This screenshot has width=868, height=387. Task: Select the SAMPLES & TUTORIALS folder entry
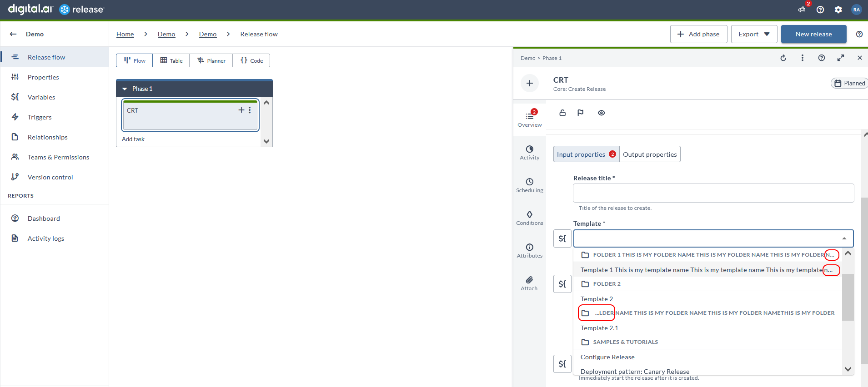tap(708, 342)
